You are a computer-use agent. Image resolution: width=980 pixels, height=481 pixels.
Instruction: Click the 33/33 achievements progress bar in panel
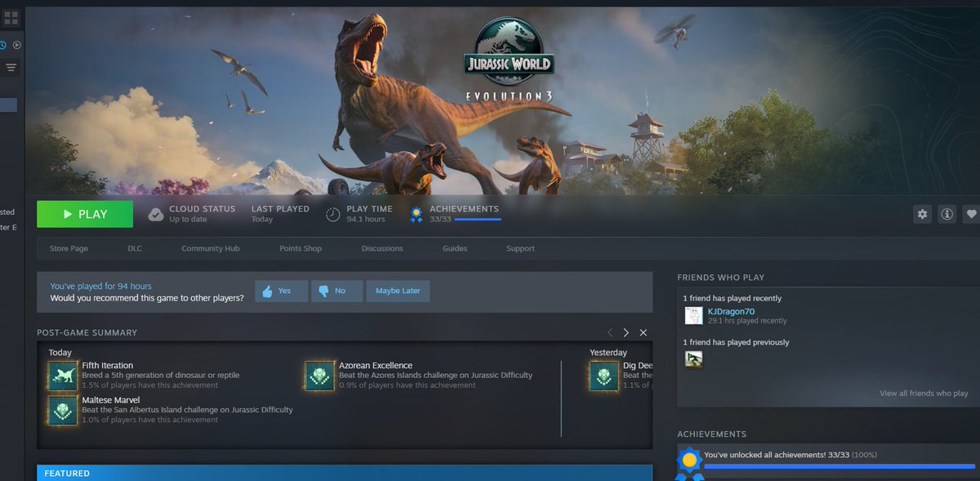click(840, 466)
